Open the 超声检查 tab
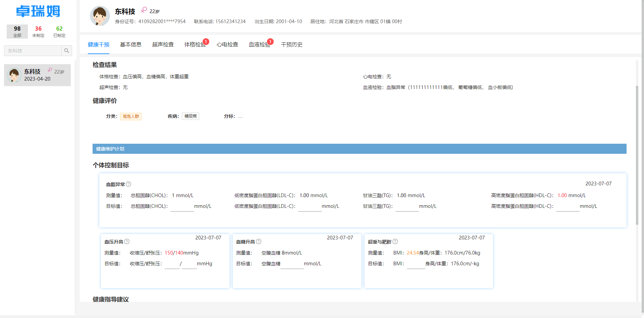The height and width of the screenshot is (318, 644). (163, 44)
